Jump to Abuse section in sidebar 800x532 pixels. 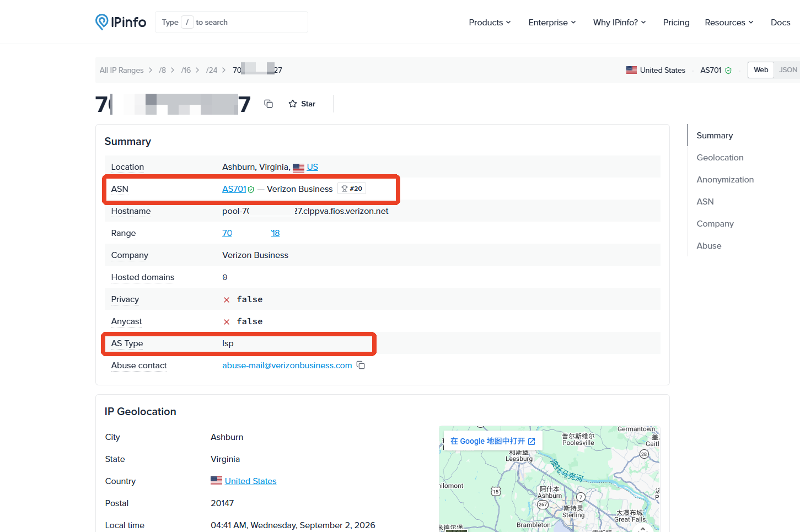[708, 246]
